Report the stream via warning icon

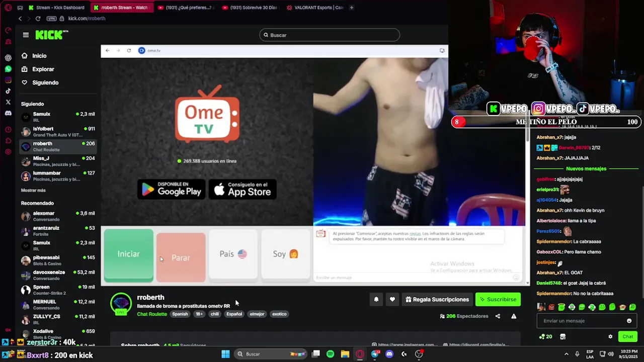514,316
